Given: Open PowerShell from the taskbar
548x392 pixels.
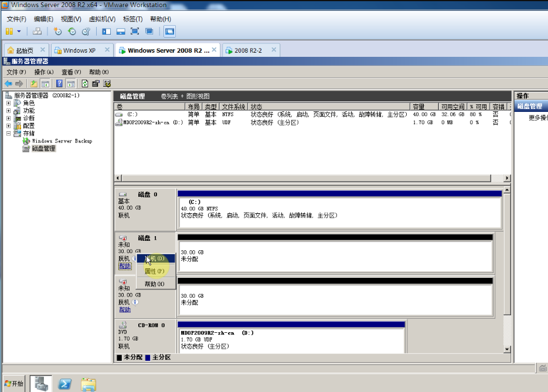Looking at the screenshot, I should tap(64, 384).
